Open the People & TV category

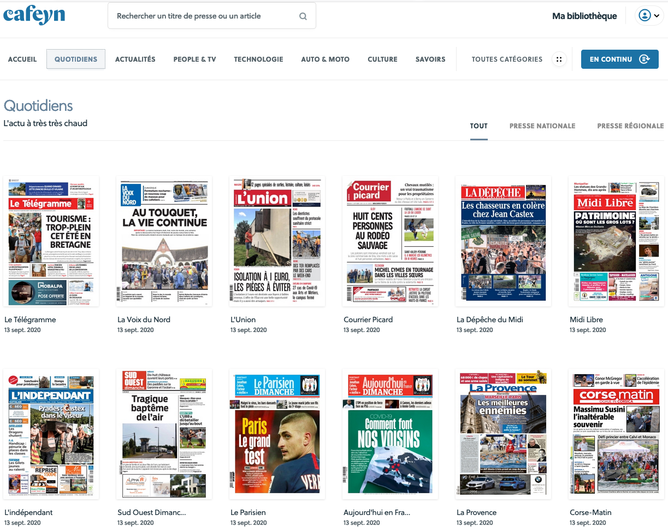[x=194, y=59]
